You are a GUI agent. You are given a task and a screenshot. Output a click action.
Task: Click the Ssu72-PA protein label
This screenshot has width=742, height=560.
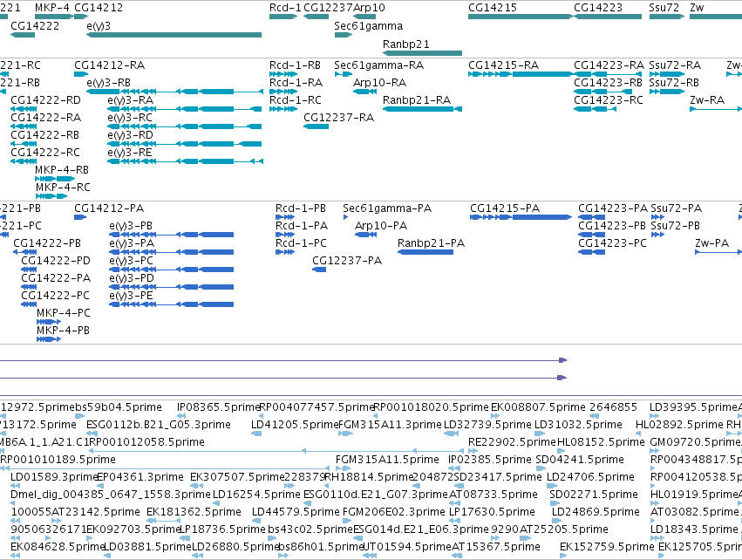[677, 208]
